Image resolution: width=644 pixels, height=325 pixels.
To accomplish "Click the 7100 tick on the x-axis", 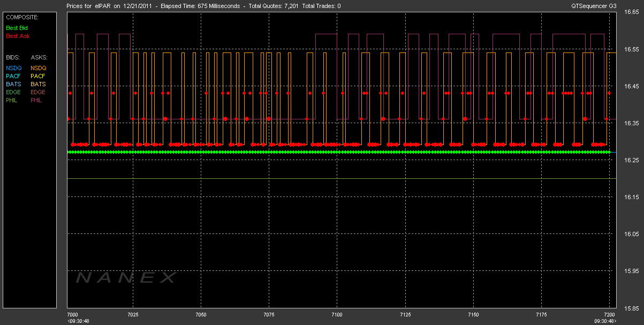I will click(x=337, y=314).
